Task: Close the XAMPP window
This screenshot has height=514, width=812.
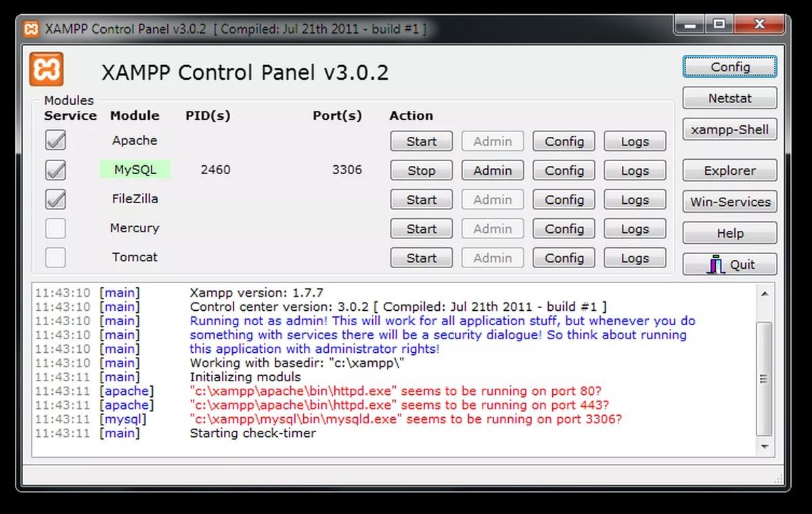Action: (758, 25)
